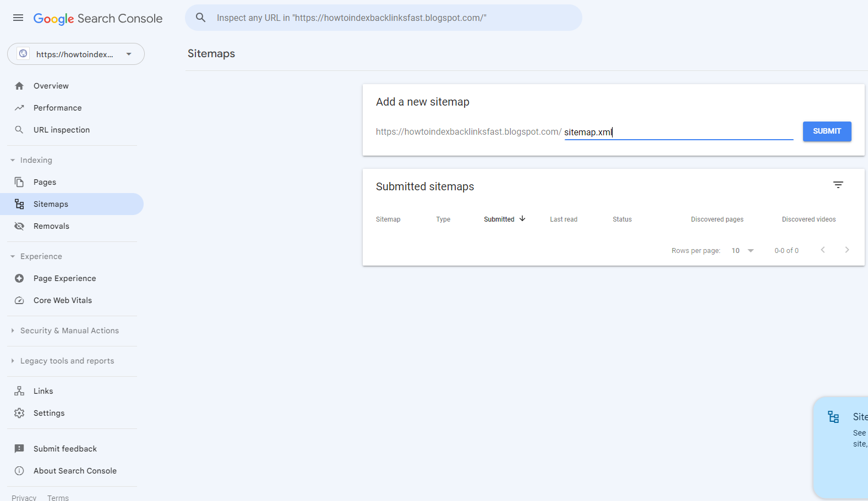This screenshot has height=501, width=868.
Task: Click the magnifier icon in the URL inspect bar
Action: coord(201,18)
